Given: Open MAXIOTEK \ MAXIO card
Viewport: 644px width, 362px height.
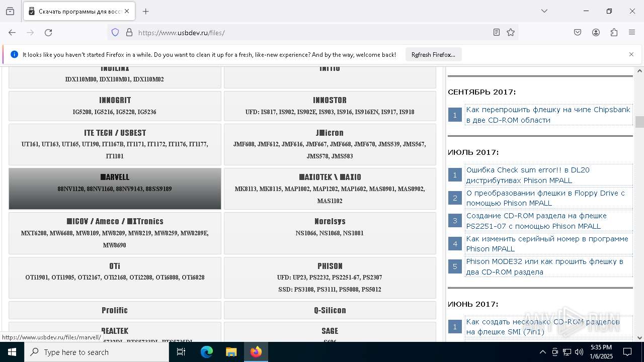Looking at the screenshot, I should [330, 189].
